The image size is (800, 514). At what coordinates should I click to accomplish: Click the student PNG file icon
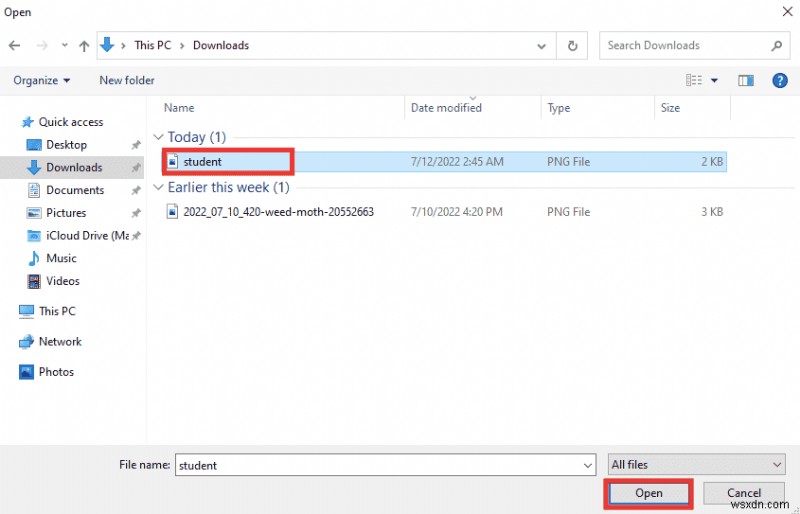tap(173, 162)
